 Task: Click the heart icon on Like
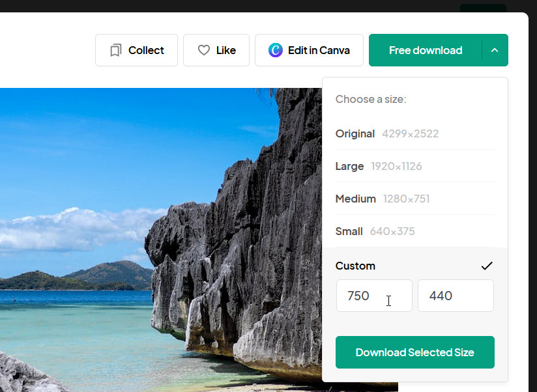204,50
